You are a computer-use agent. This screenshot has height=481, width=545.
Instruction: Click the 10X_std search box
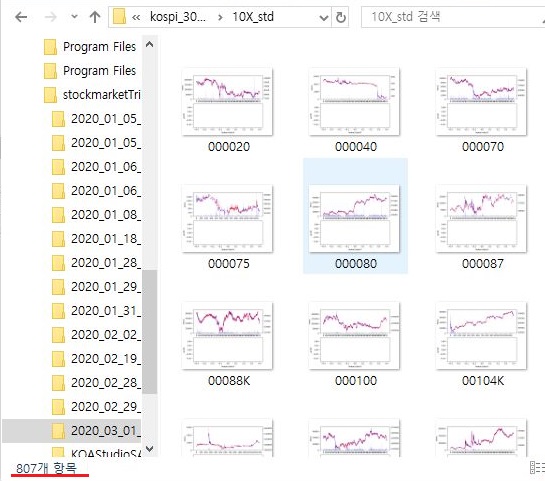(x=452, y=17)
